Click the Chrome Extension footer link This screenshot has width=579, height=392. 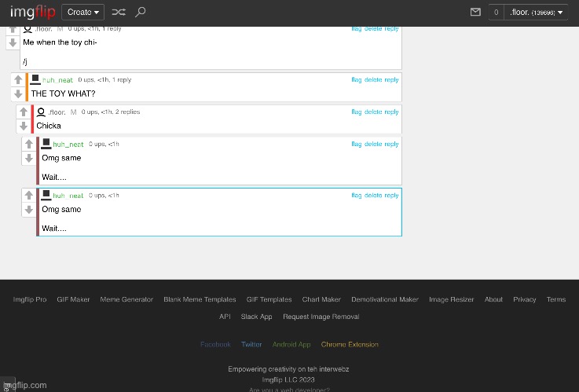click(x=350, y=344)
